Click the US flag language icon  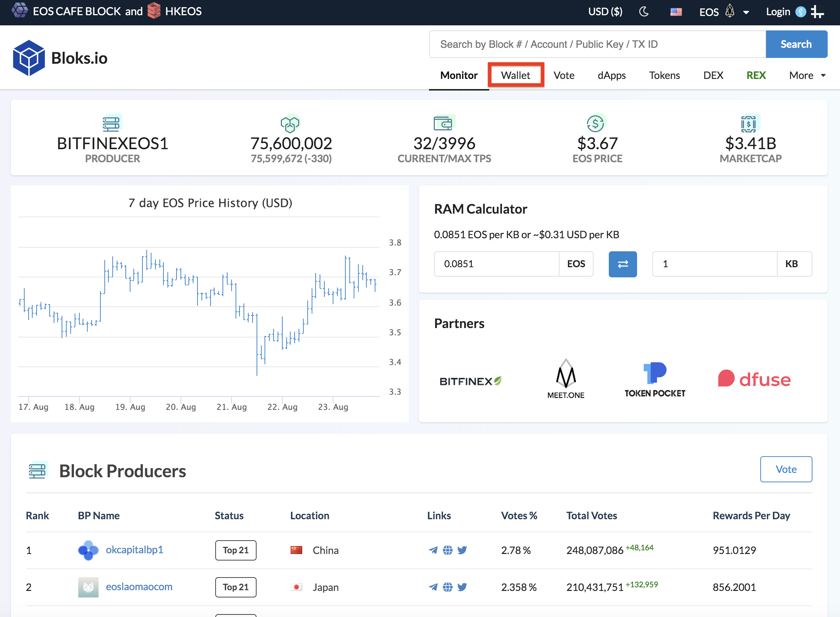[676, 12]
